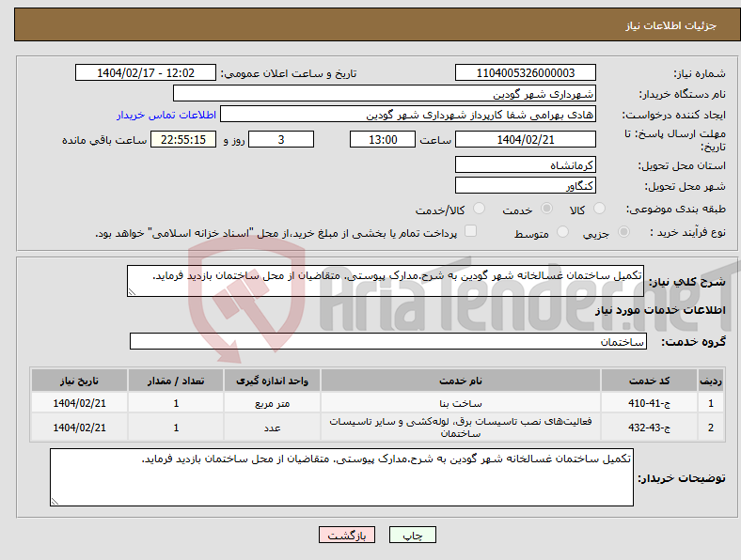Click the city field کنگاور
The height and width of the screenshot is (560, 741).
(526, 185)
